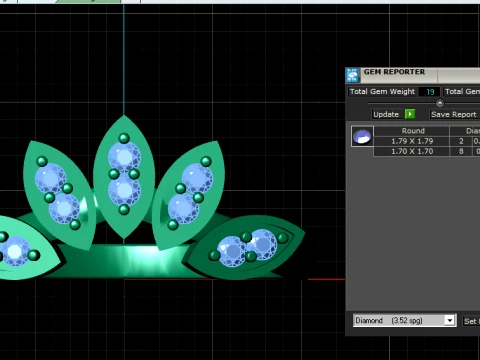Click the Gem Reporter panel icon
This screenshot has width=480, height=360.
point(352,75)
